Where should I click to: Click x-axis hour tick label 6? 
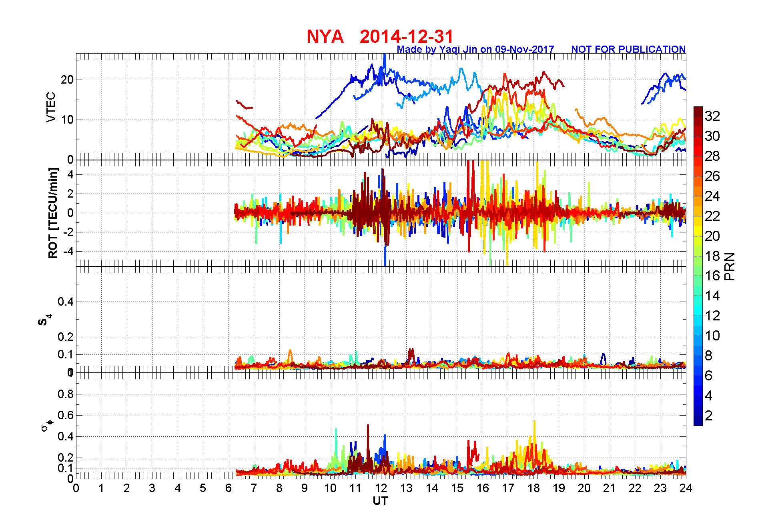(229, 488)
